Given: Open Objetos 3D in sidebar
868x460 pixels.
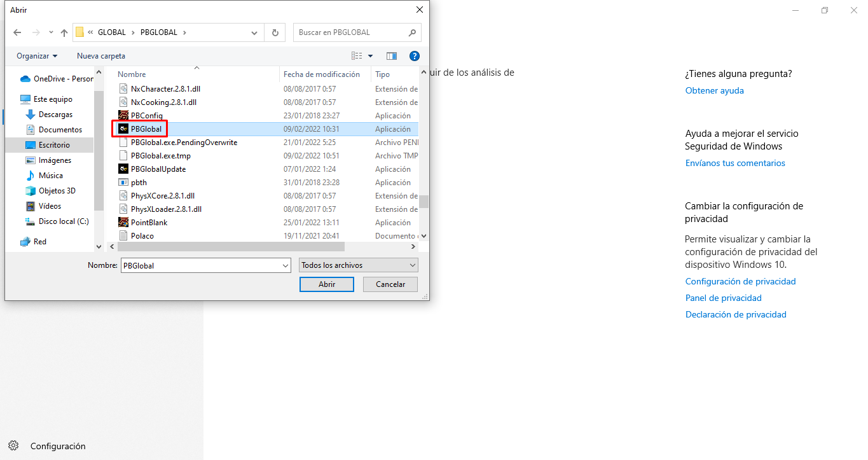Looking at the screenshot, I should 51,191.
